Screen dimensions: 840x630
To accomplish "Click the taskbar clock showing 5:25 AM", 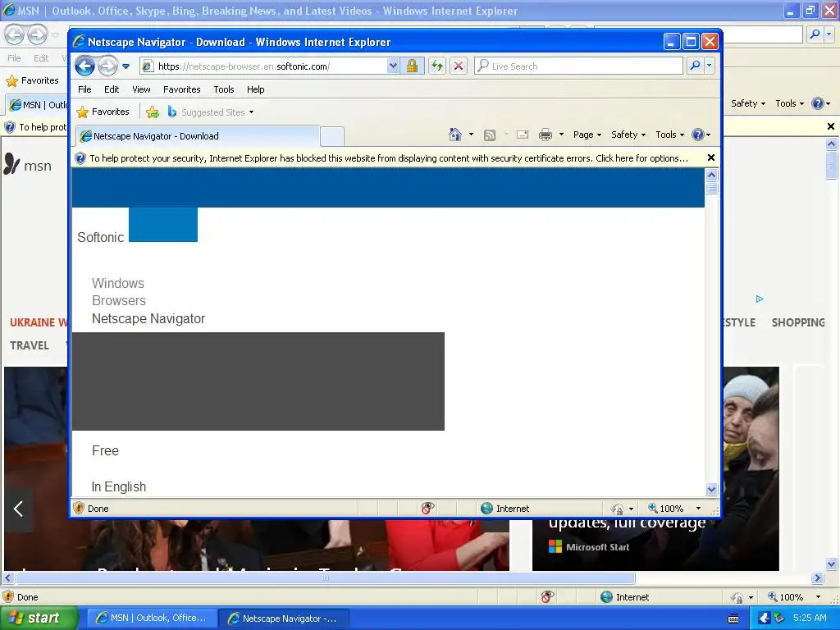I will [x=810, y=618].
